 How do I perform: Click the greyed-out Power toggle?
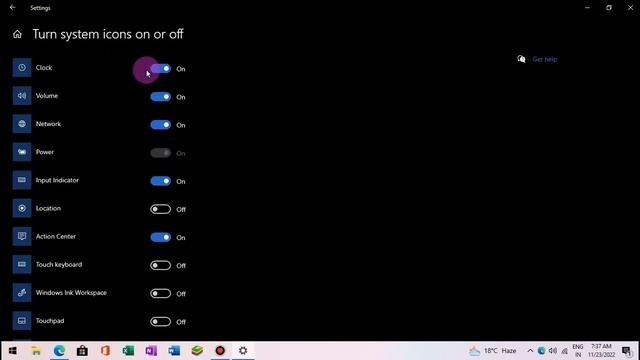(x=160, y=153)
